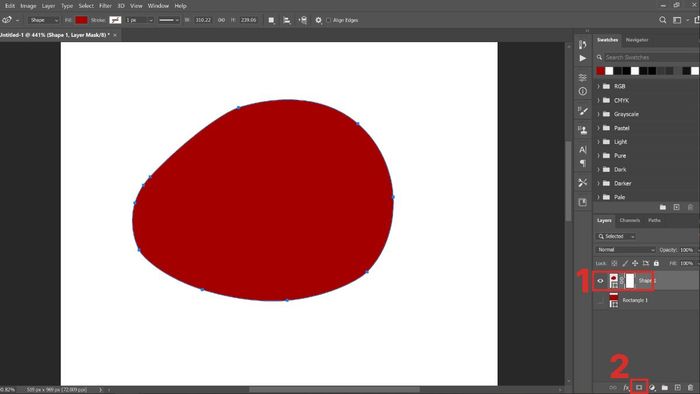Switch to the Channels tab

[x=629, y=220]
